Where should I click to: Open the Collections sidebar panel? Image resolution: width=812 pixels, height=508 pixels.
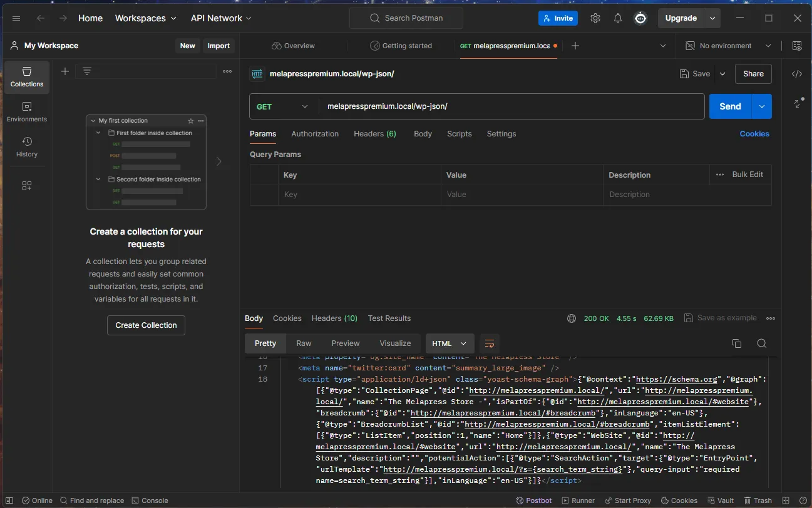[x=27, y=77]
